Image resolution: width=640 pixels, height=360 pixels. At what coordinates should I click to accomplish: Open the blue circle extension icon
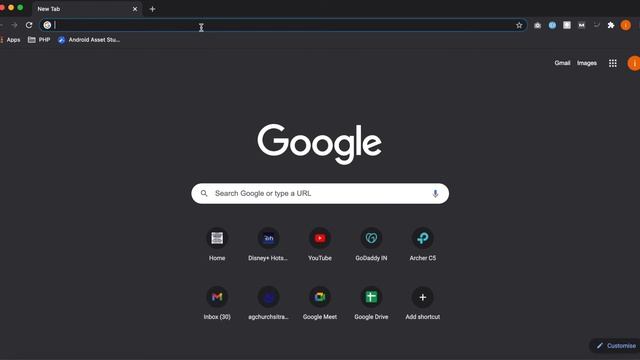pyautogui.click(x=552, y=25)
